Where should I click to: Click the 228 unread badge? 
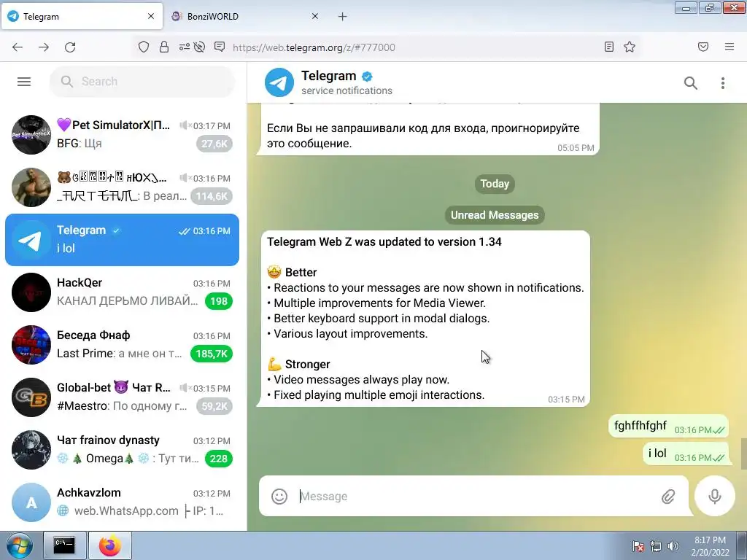pyautogui.click(x=219, y=459)
